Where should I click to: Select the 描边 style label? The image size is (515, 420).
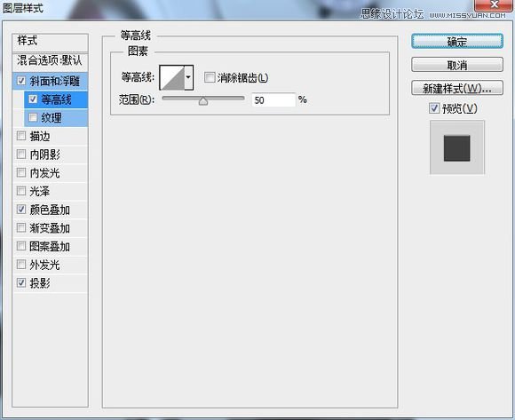click(x=40, y=136)
